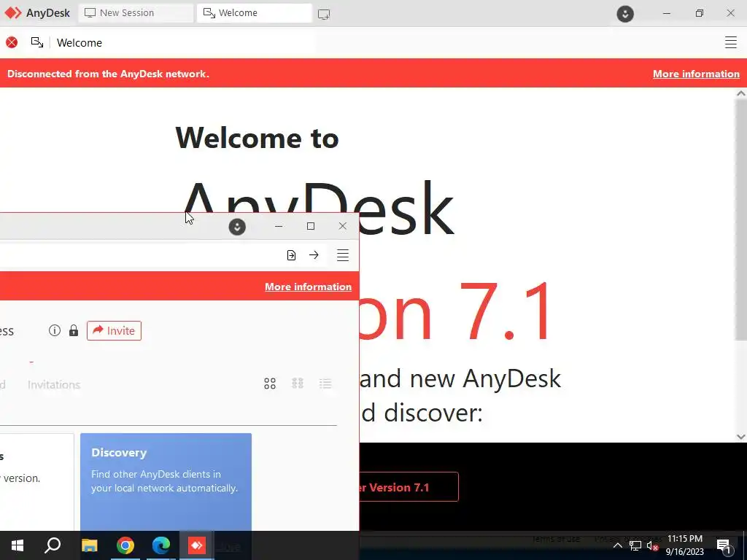
Task: Click the file transfer icon in inner window
Action: 291,255
